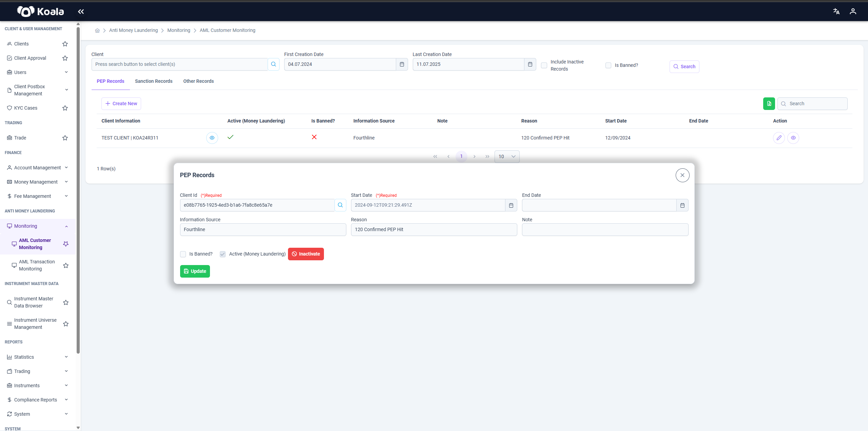Tick the Is Banned? checkbox in PEP dialog

pyautogui.click(x=183, y=254)
